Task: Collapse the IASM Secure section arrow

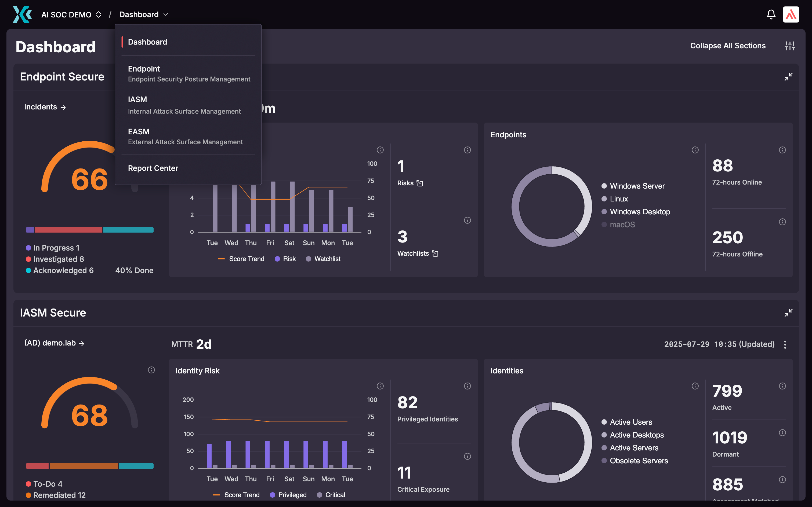Action: coord(789,313)
